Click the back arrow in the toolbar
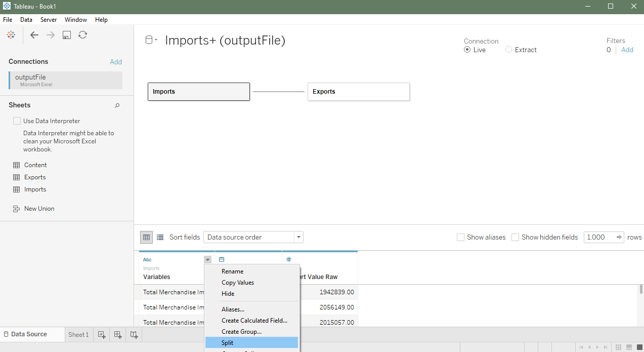The image size is (644, 352). [34, 35]
